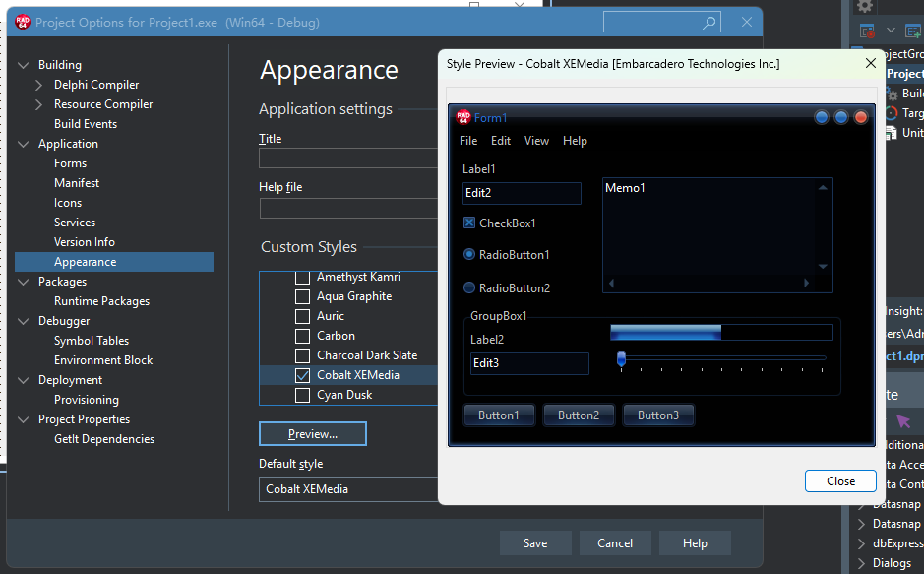Click Button3 in preview form
Screen dimensions: 924x574
tap(657, 415)
